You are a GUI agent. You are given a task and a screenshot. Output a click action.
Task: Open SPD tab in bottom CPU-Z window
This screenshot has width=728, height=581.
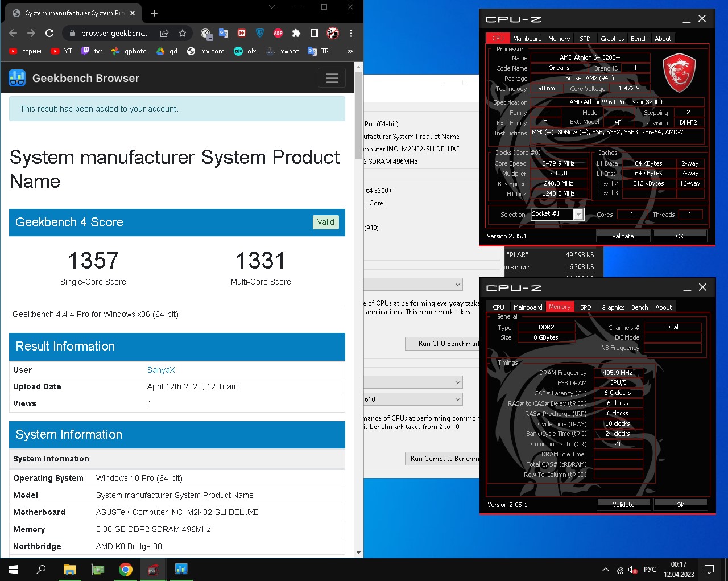[586, 307]
